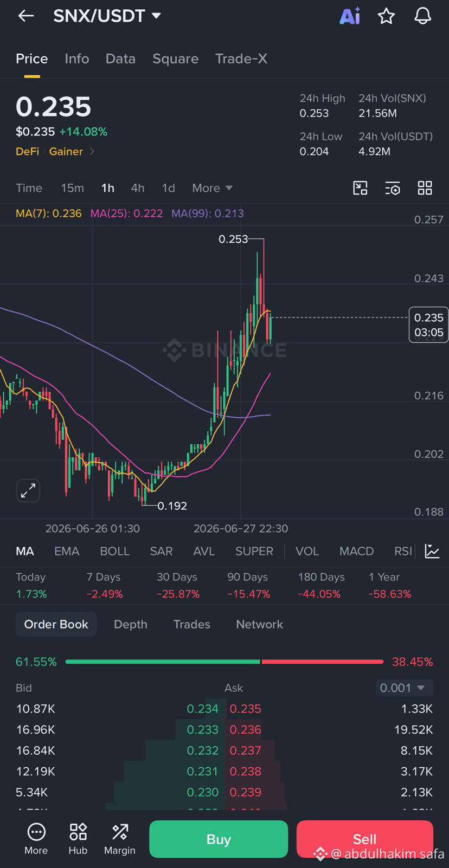The height and width of the screenshot is (868, 449).
Task: Tap 24h High value 0.253
Action: click(x=315, y=113)
